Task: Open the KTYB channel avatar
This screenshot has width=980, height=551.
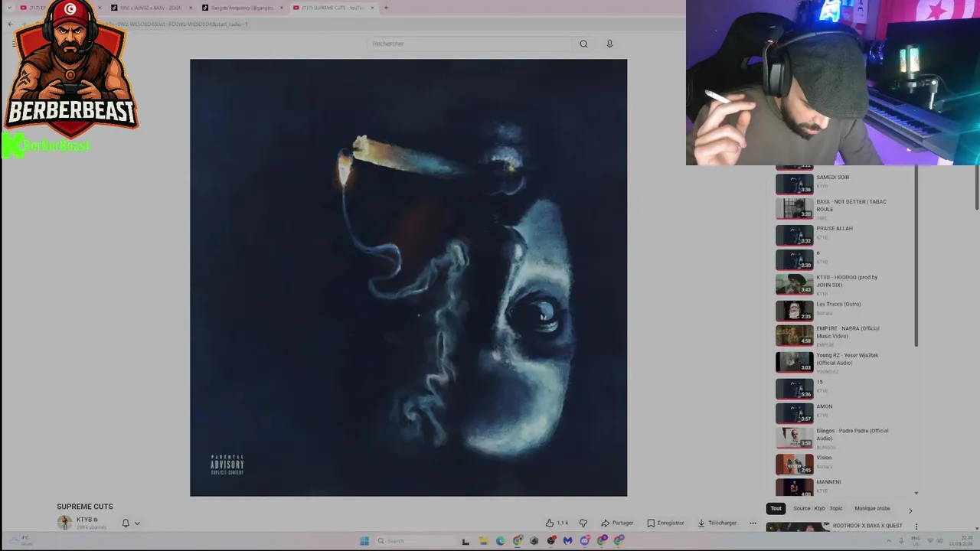Action: [64, 523]
